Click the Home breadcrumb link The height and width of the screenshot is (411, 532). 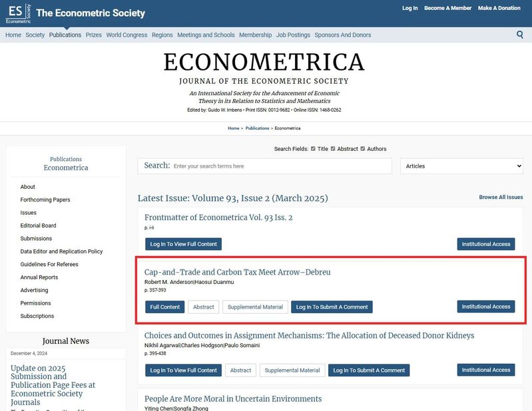click(234, 128)
